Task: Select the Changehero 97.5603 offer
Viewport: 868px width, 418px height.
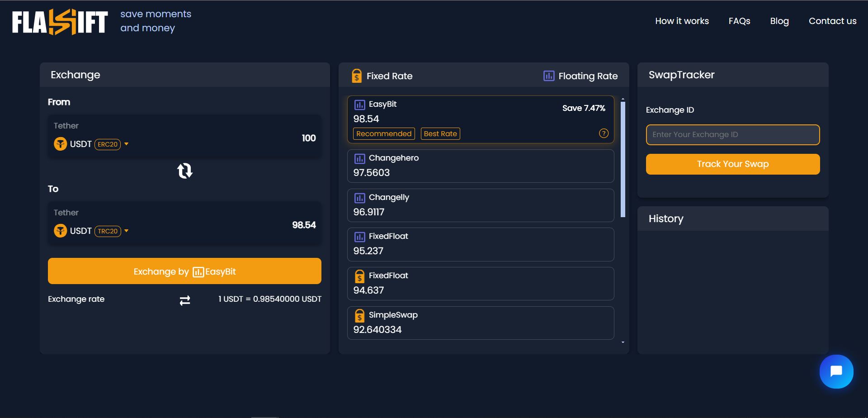Action: click(481, 166)
